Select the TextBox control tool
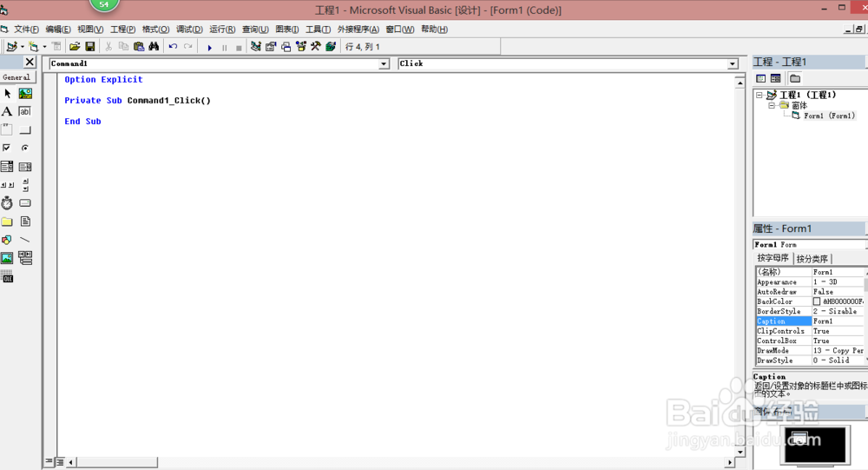868x470 pixels. 25,111
